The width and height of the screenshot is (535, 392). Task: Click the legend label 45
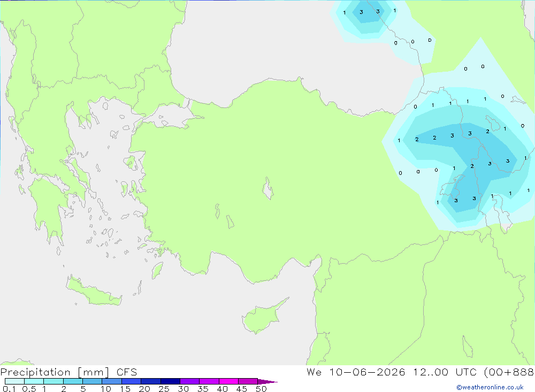[242, 389]
